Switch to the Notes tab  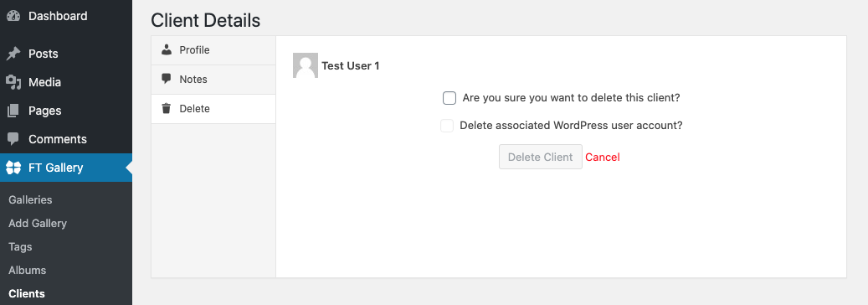point(213,80)
